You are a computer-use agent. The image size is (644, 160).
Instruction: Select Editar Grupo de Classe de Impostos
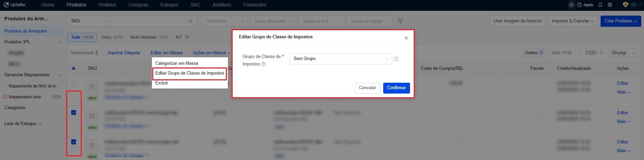coord(190,73)
